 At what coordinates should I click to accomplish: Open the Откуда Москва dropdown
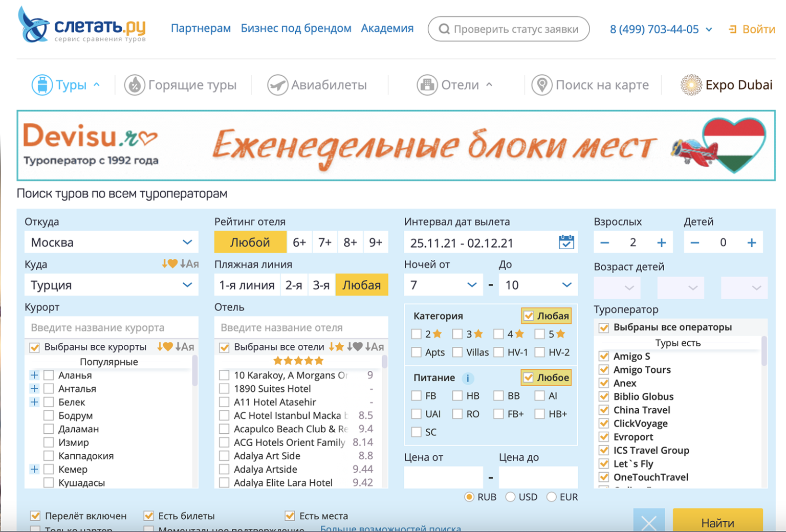pyautogui.click(x=111, y=242)
